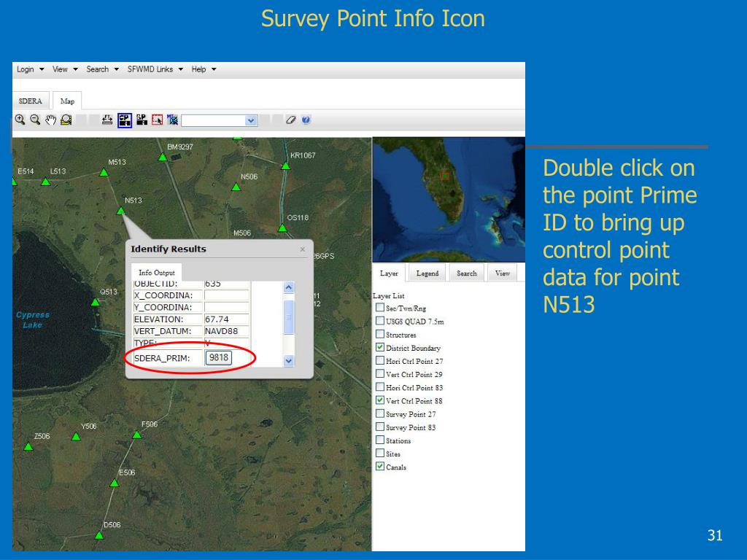Open the View panel tab

[503, 273]
